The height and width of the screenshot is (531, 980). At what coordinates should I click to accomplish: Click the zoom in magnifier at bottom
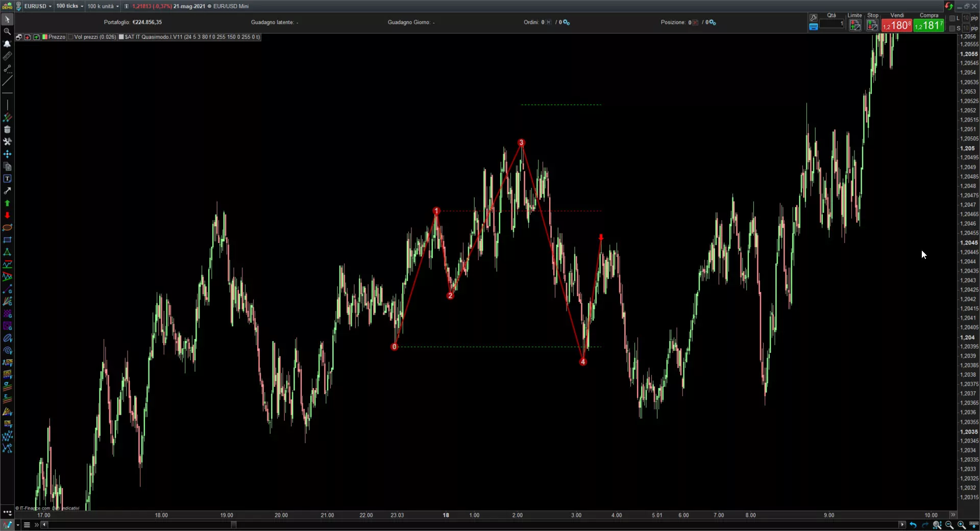[962, 525]
